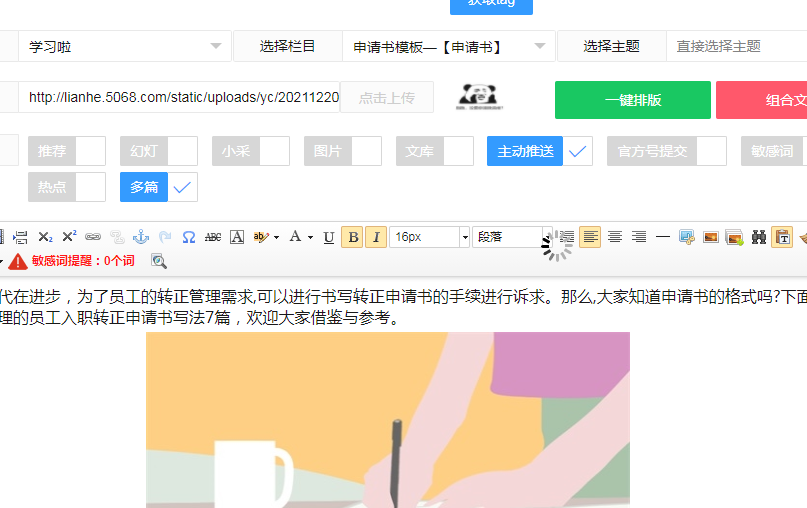The image size is (807, 508).
Task: Insert an anchor with the anchor icon
Action: (x=141, y=237)
